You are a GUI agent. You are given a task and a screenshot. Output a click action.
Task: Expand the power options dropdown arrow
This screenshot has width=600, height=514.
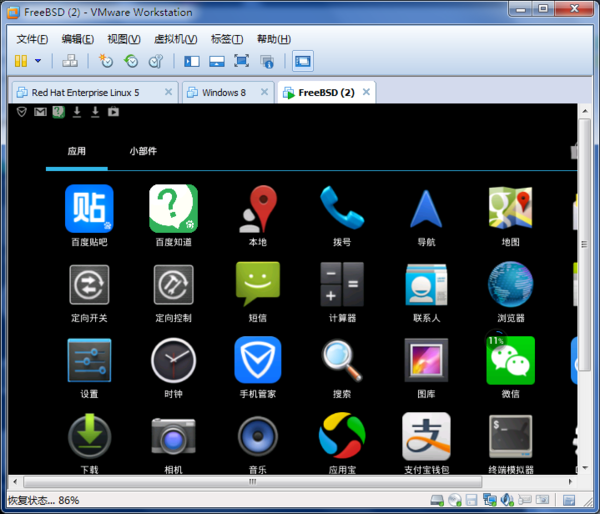[38, 61]
